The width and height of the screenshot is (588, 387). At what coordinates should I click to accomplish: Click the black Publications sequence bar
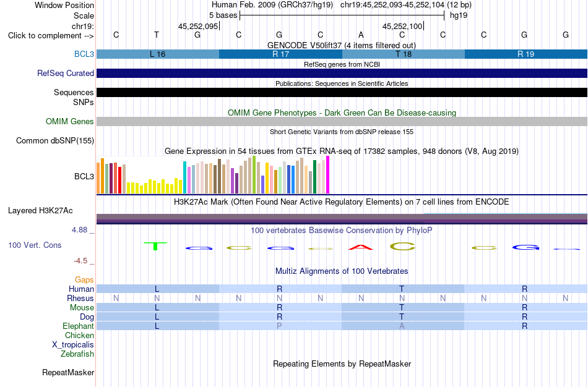[x=342, y=93]
